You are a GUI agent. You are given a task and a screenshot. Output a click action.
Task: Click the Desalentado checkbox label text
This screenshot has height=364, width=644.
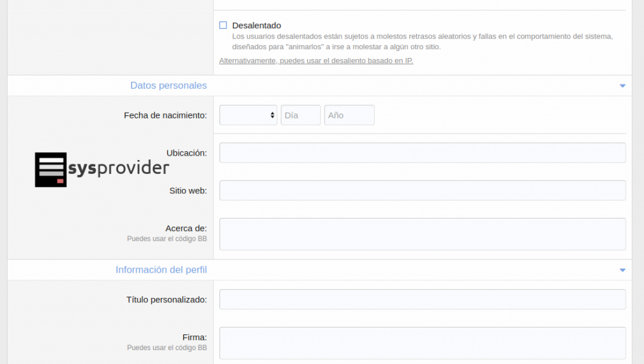(256, 26)
